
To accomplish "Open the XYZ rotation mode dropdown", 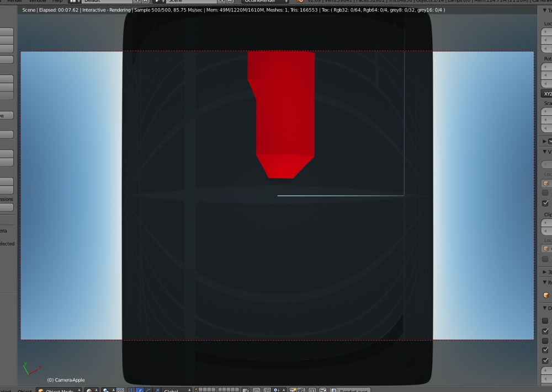I will coord(546,94).
